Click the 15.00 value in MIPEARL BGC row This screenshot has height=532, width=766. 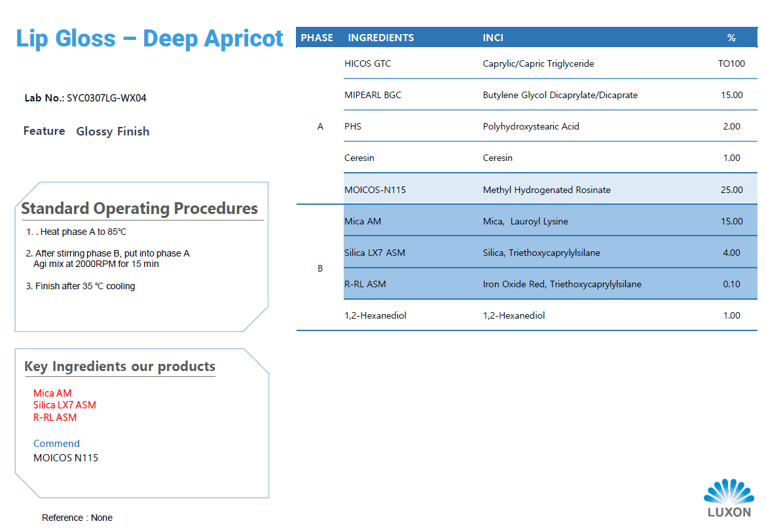click(x=731, y=95)
